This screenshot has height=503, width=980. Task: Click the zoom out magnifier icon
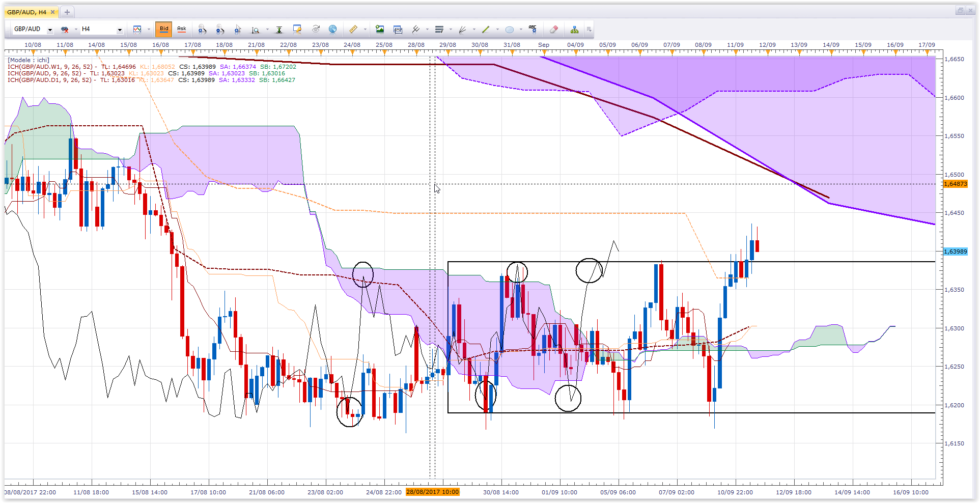click(220, 30)
